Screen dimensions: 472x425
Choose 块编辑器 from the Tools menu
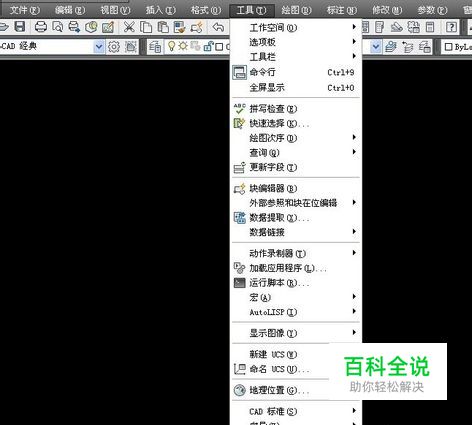296,189
